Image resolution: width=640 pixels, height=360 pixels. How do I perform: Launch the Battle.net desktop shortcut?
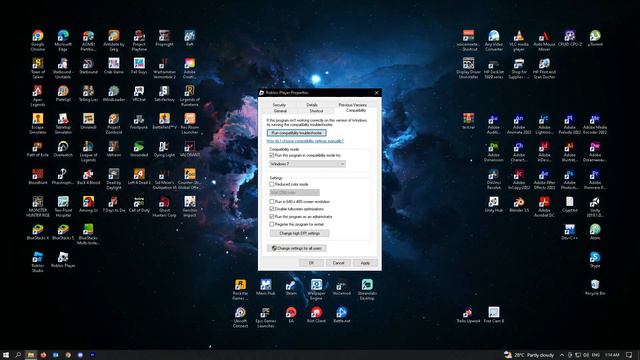[x=341, y=314]
